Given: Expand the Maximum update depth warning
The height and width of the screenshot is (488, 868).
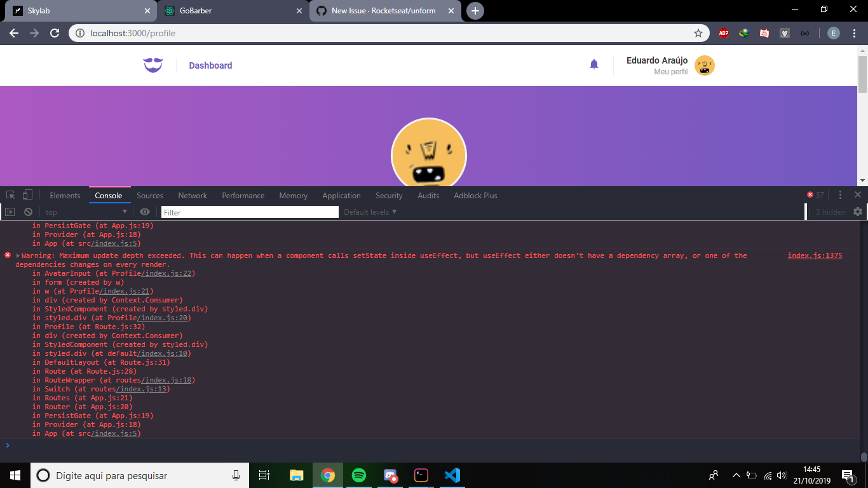Looking at the screenshot, I should pos(18,255).
